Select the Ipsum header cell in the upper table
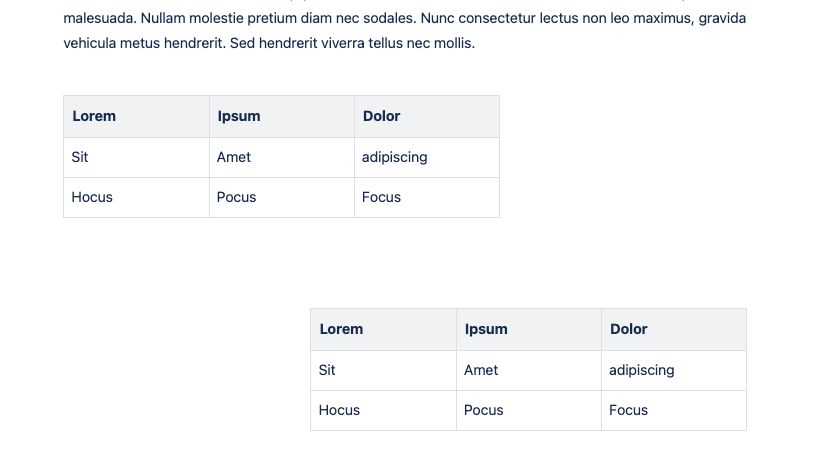 239,116
